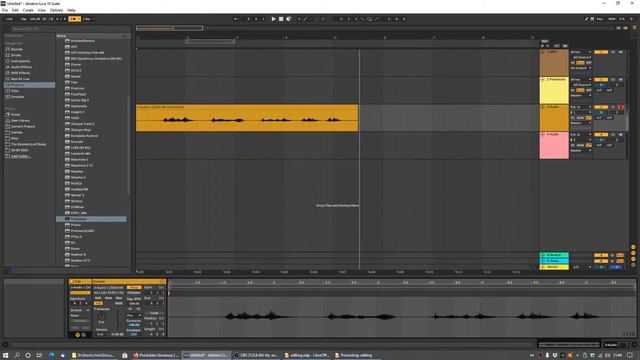Click the Add Folder link in Places
The height and width of the screenshot is (360, 640).
pos(20,156)
